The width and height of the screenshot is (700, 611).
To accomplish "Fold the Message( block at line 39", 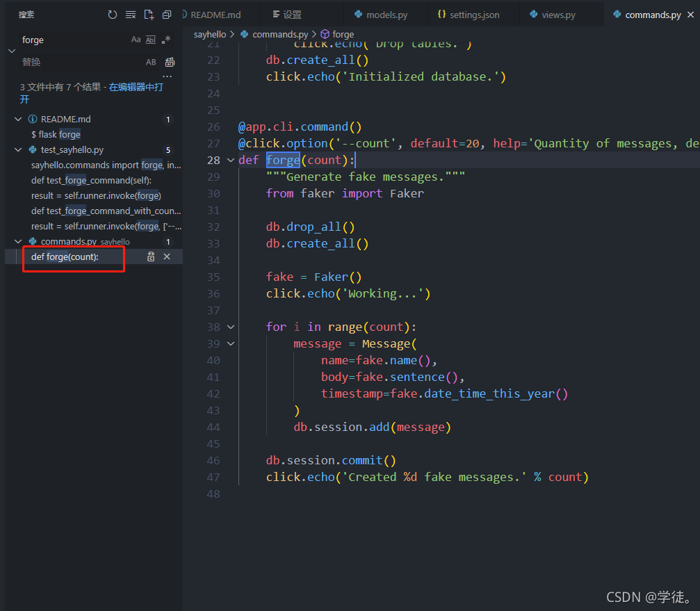I will click(231, 343).
